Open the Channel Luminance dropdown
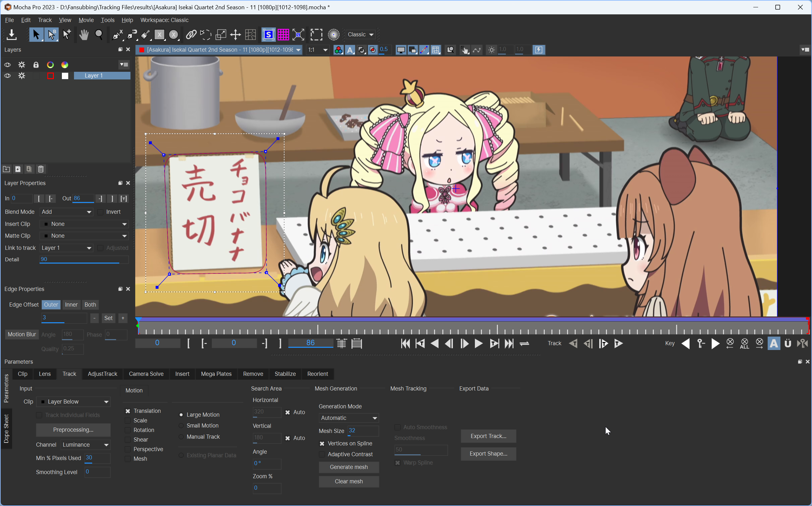 tap(85, 445)
